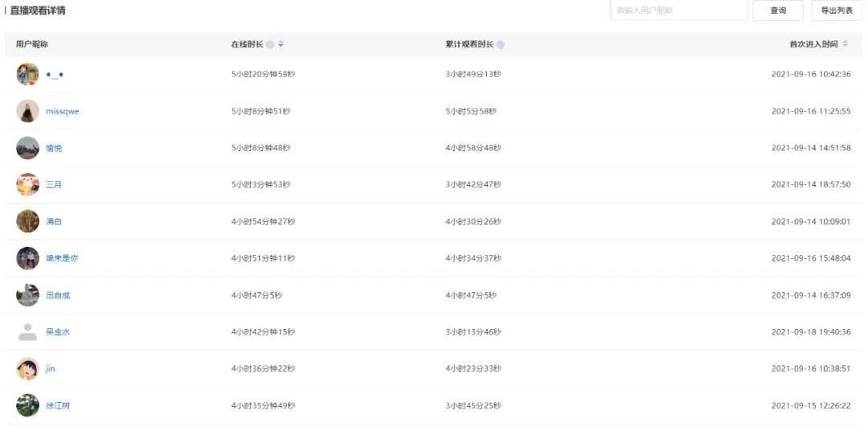Open the user link 缘来是你
The image size is (868, 432).
[x=62, y=258]
